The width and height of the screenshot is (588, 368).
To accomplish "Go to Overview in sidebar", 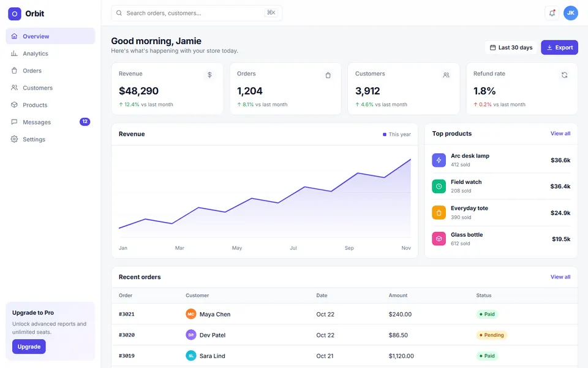I will click(x=50, y=36).
